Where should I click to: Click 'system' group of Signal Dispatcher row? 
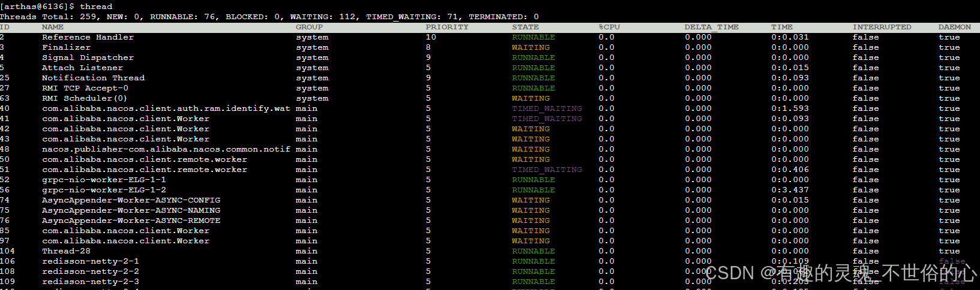[312, 58]
